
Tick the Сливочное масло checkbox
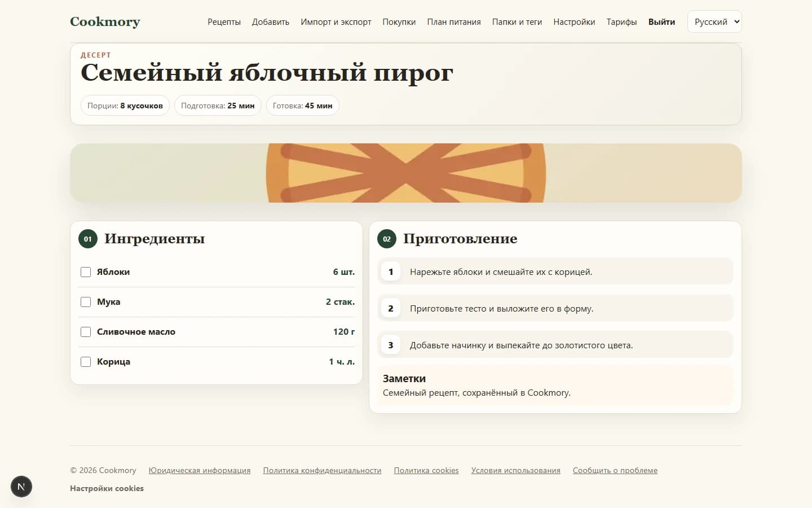(x=86, y=332)
